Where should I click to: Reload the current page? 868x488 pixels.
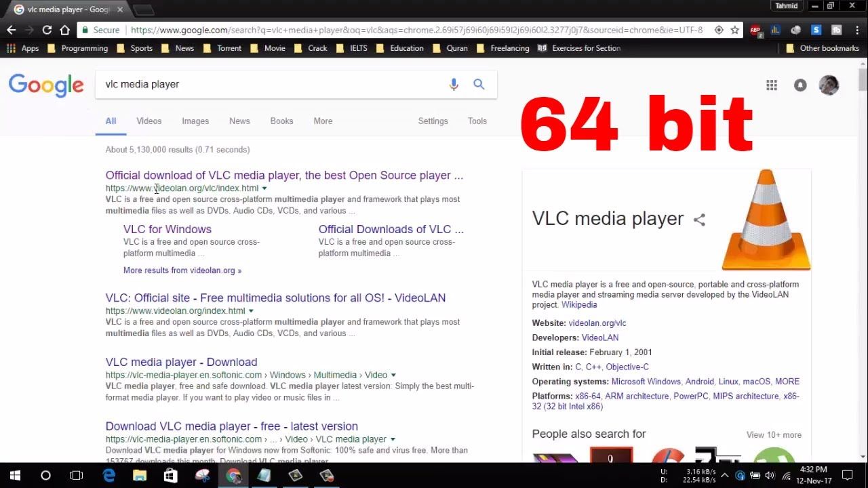click(47, 30)
